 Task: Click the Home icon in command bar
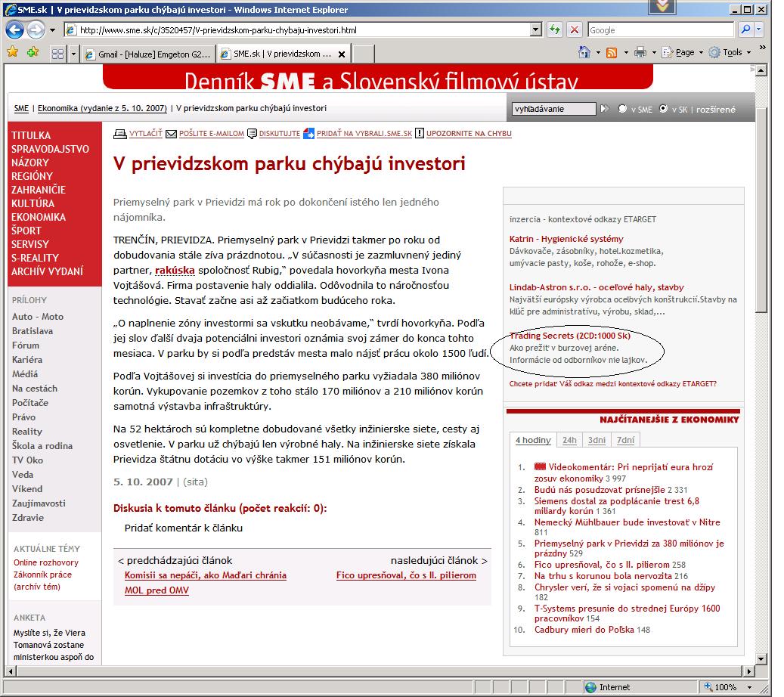(x=584, y=53)
